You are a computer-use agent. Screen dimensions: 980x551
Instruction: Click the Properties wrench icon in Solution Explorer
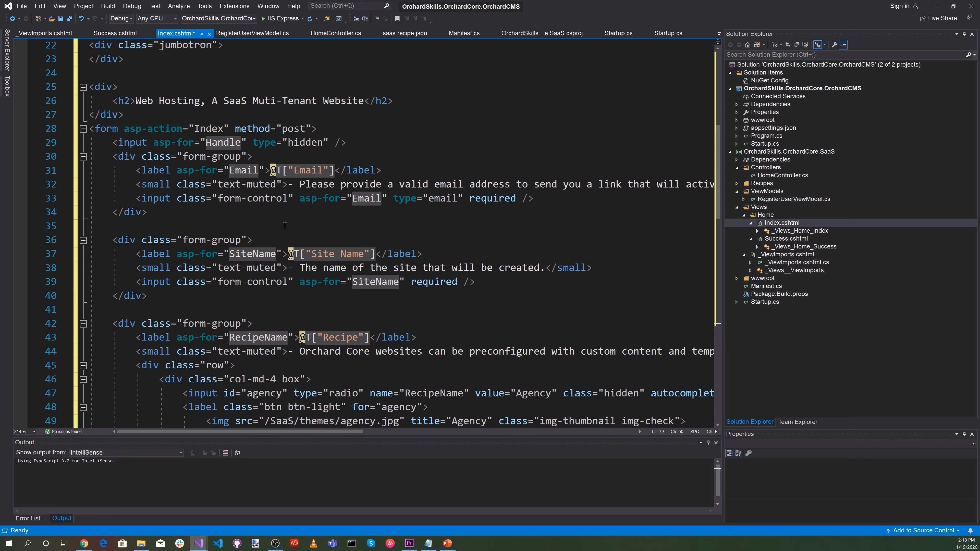pyautogui.click(x=834, y=44)
